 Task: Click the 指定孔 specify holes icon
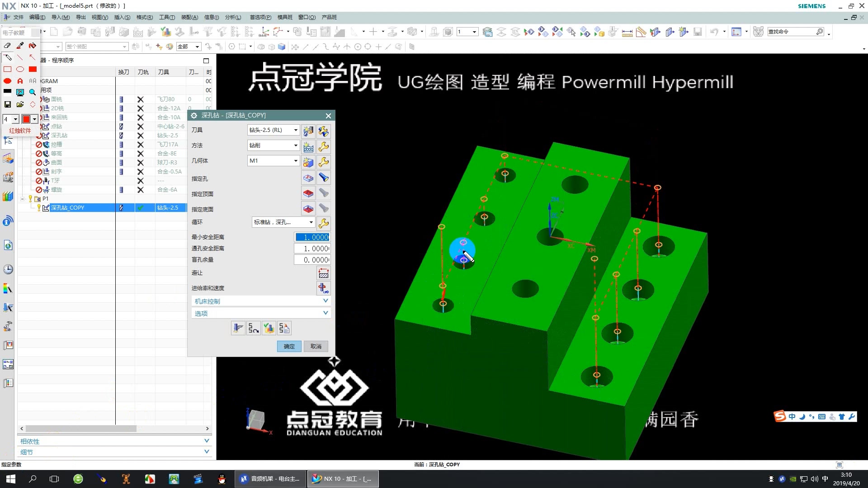(x=308, y=178)
